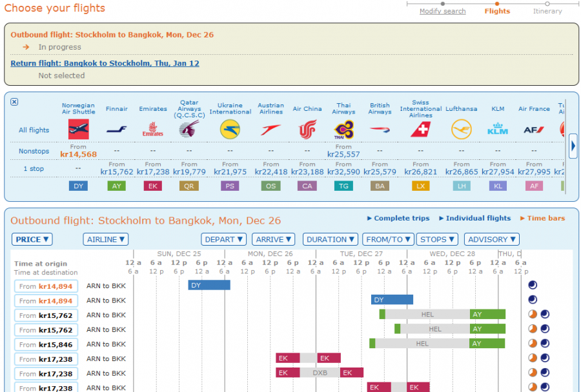Close the airline matrix with X box
This screenshot has height=392, width=581.
15,102
